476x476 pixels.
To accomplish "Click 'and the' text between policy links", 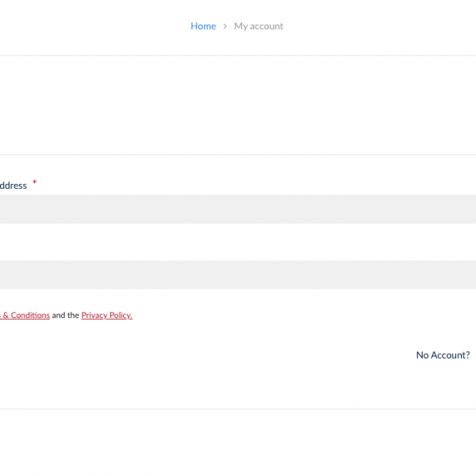I will (66, 315).
